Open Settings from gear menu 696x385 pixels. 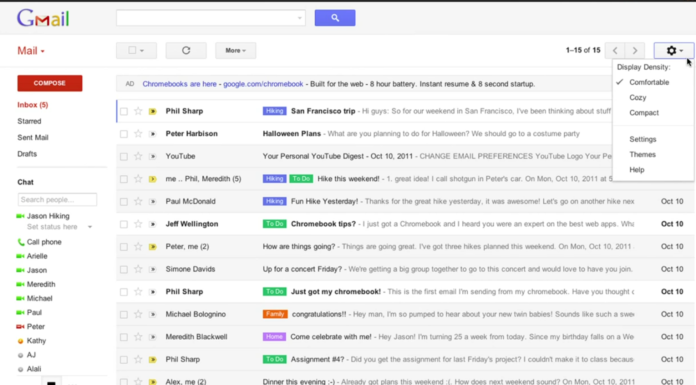click(642, 139)
